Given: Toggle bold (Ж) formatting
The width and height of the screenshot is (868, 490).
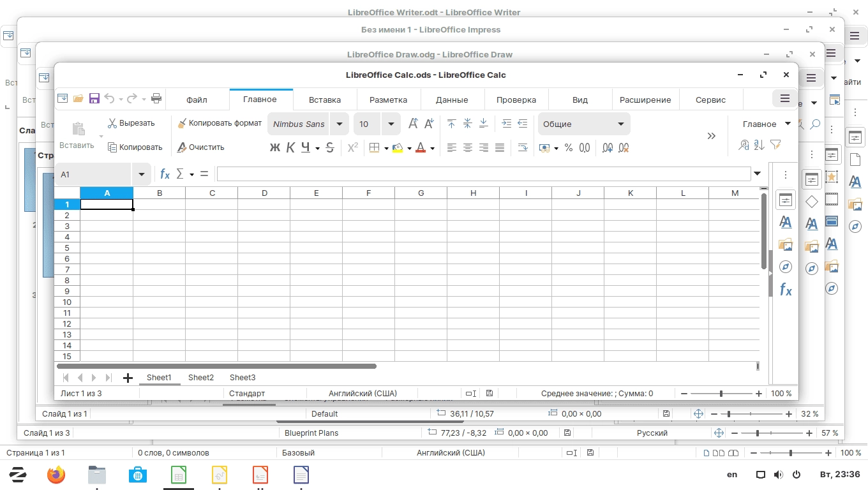Looking at the screenshot, I should click(x=275, y=148).
